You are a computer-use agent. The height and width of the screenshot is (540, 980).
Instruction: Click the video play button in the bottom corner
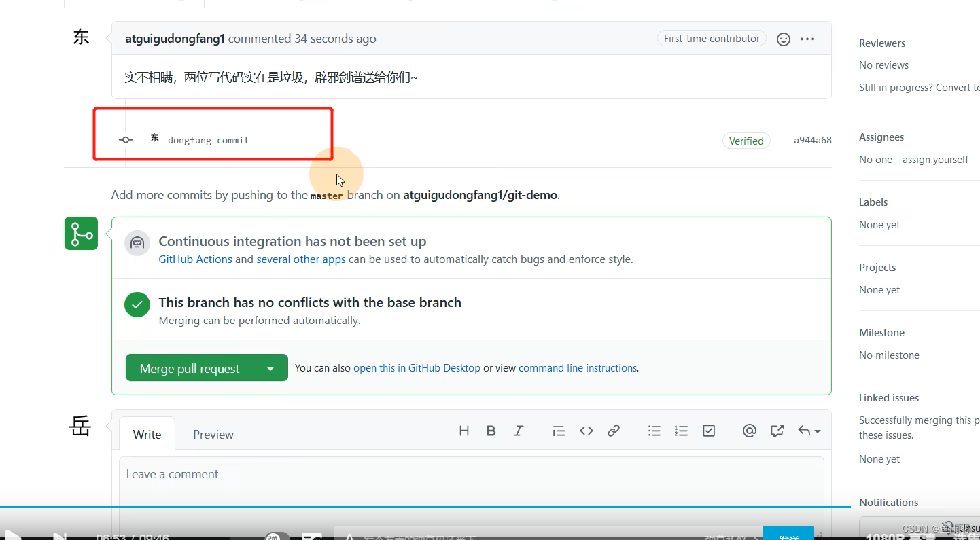click(x=12, y=535)
